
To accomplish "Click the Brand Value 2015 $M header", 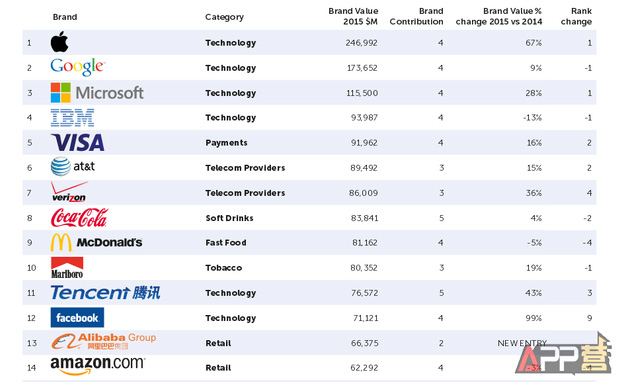I will tap(353, 16).
